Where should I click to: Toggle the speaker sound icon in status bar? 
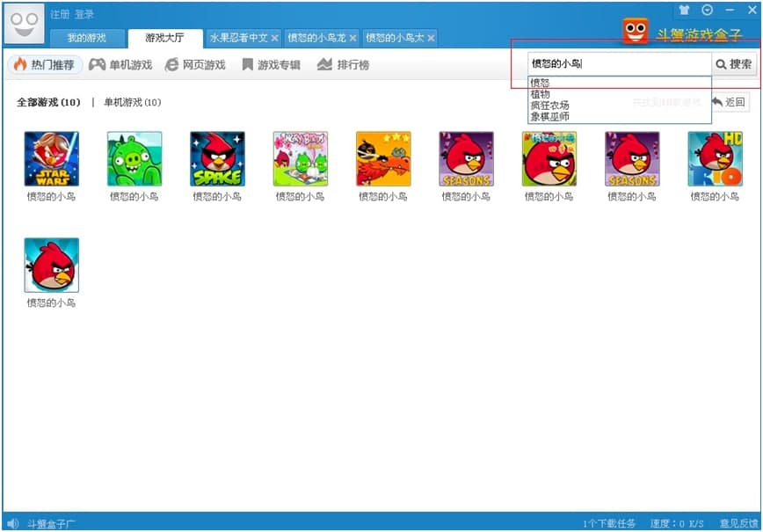pyautogui.click(x=13, y=524)
